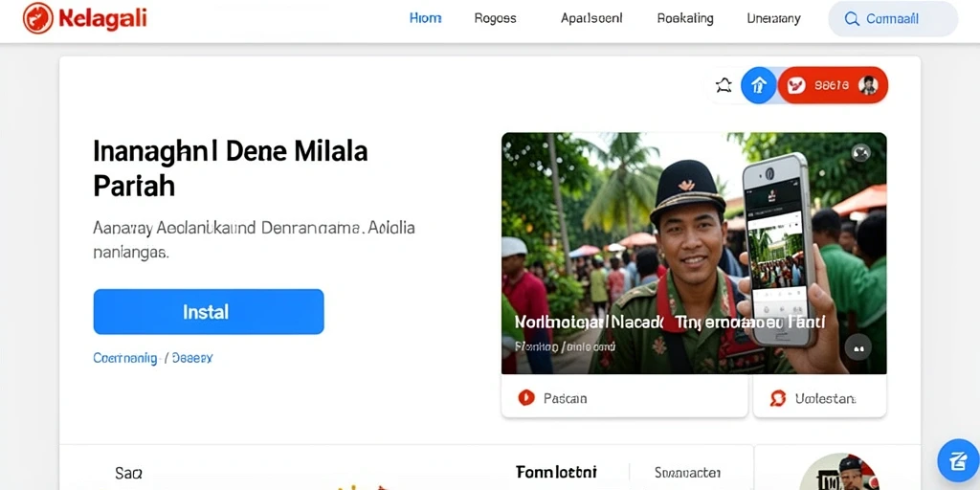The height and width of the screenshot is (490, 980).
Task: Click the white icon inside the red pill
Action: [796, 85]
